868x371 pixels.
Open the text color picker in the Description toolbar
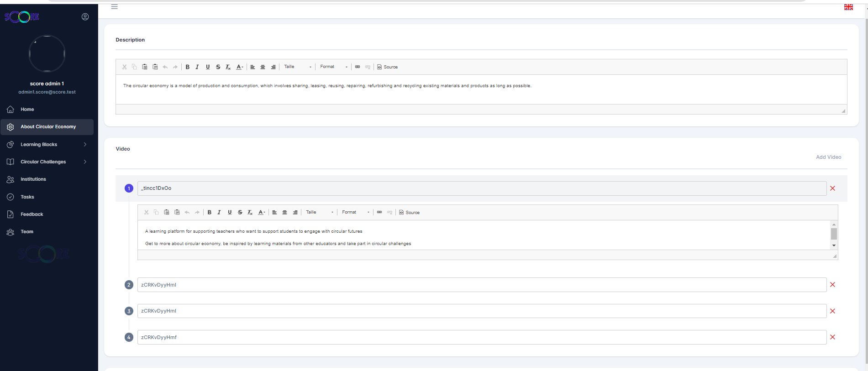click(240, 67)
